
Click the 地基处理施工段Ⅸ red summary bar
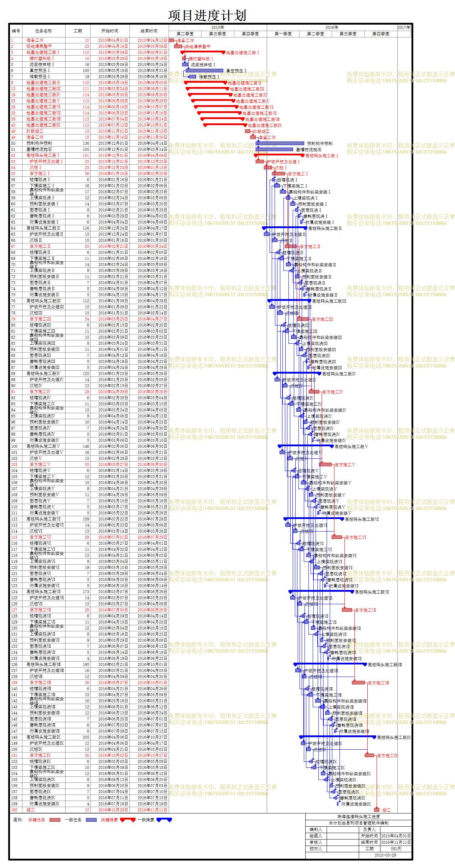click(x=225, y=125)
